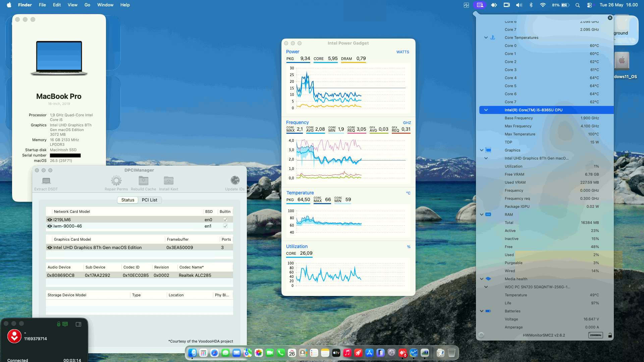
Task: Click the MacBook Pro image in About window
Action: (x=59, y=58)
